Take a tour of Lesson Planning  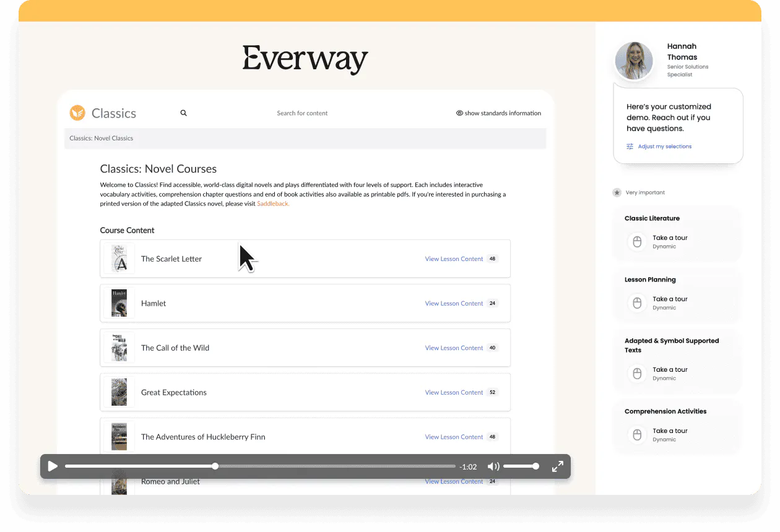click(670, 299)
